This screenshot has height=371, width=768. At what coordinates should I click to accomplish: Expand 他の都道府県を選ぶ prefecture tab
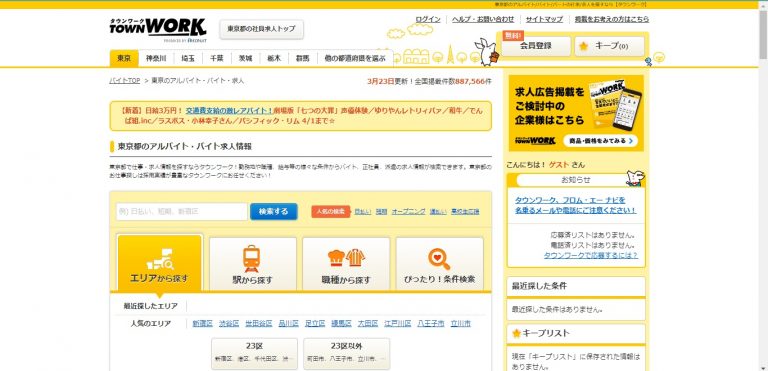point(355,58)
